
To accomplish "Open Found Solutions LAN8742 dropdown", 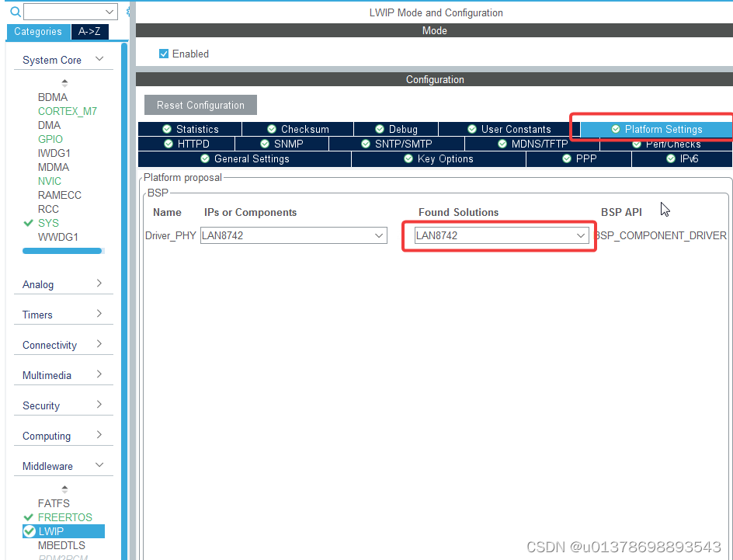I will pyautogui.click(x=502, y=235).
